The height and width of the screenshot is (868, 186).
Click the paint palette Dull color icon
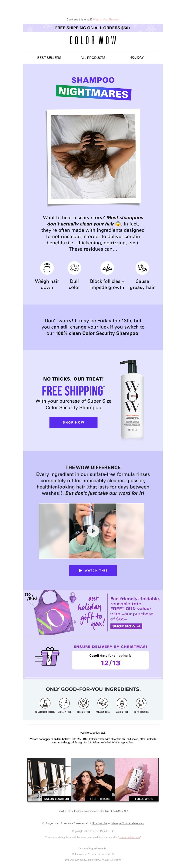pyautogui.click(x=74, y=268)
